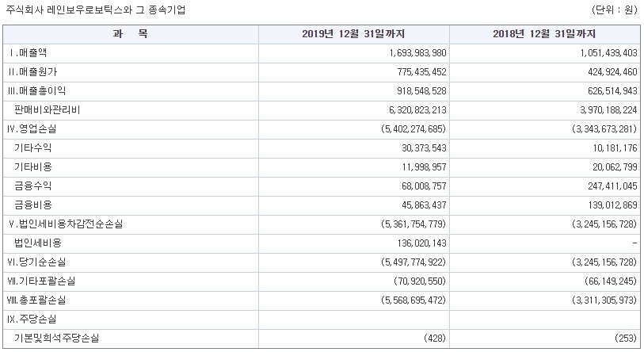
Task: Select the value 1,693,983,980
Action: pos(417,53)
